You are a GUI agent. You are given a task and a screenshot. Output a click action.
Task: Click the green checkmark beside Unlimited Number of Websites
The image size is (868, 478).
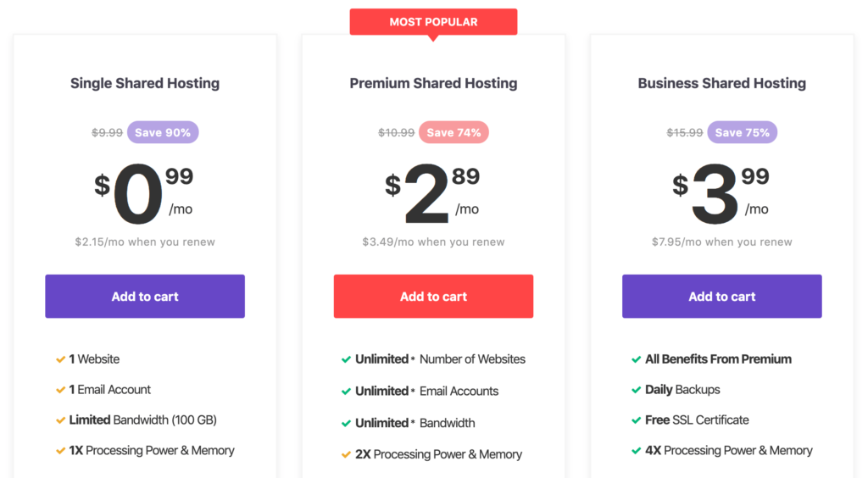click(x=346, y=359)
